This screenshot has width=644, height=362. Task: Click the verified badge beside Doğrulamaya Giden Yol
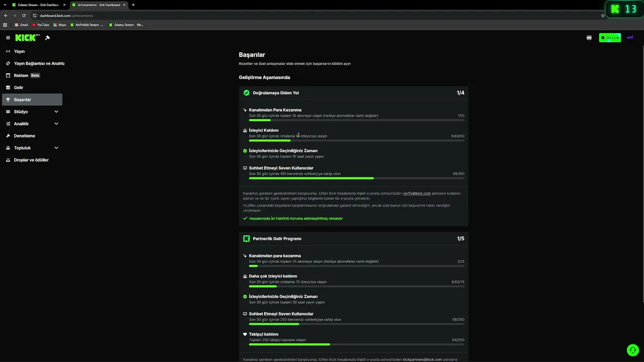pyautogui.click(x=247, y=93)
